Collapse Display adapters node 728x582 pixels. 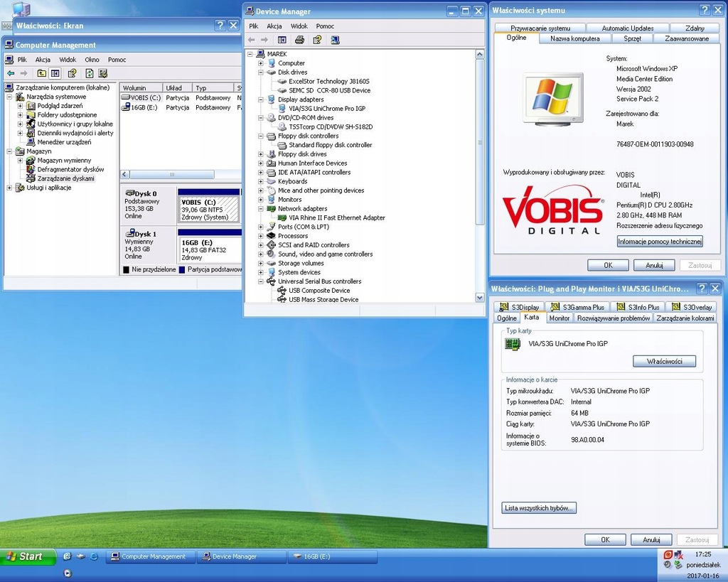[260, 99]
